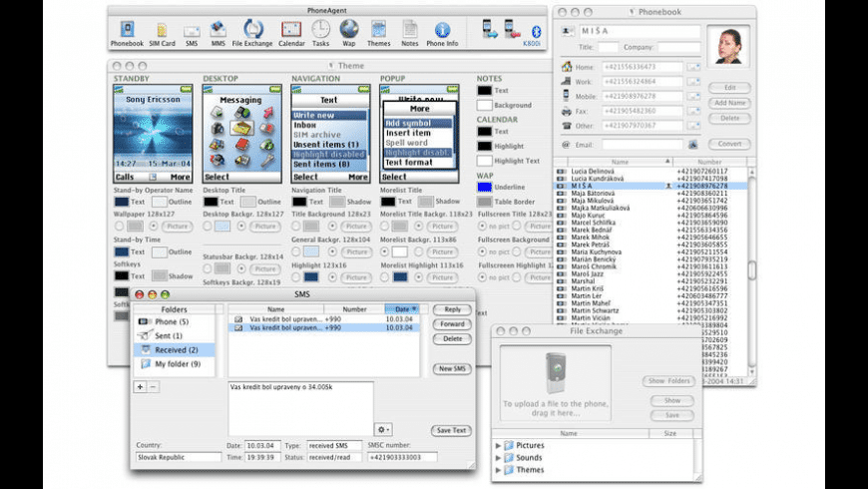Select the Received (2) SMS folder
The width and height of the screenshot is (868, 489).
[176, 350]
